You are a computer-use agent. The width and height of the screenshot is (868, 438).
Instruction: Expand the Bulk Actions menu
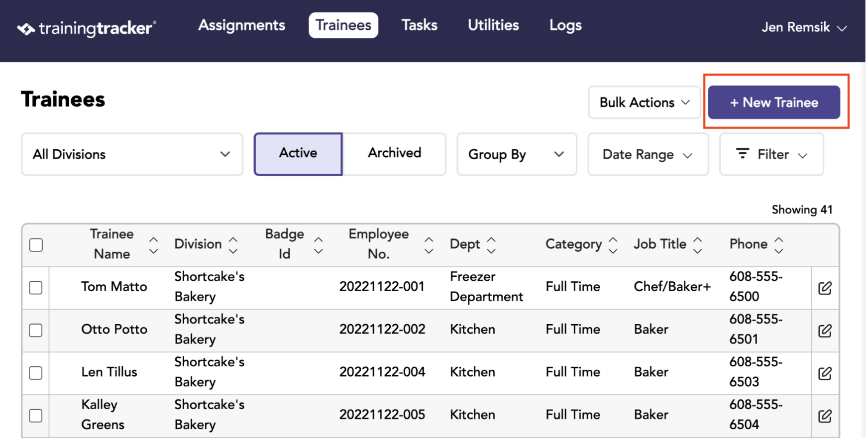coord(645,103)
